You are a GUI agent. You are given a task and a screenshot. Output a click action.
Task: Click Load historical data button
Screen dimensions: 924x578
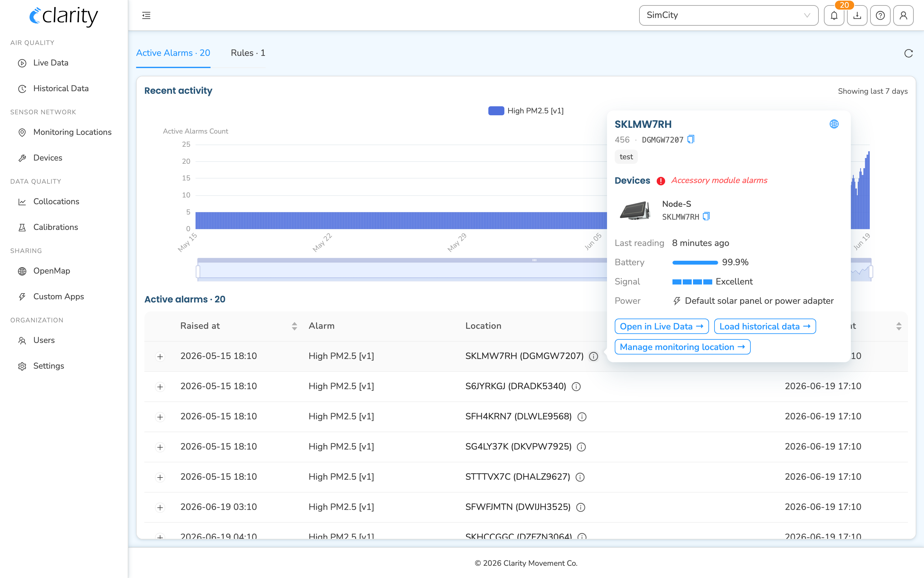pyautogui.click(x=765, y=327)
